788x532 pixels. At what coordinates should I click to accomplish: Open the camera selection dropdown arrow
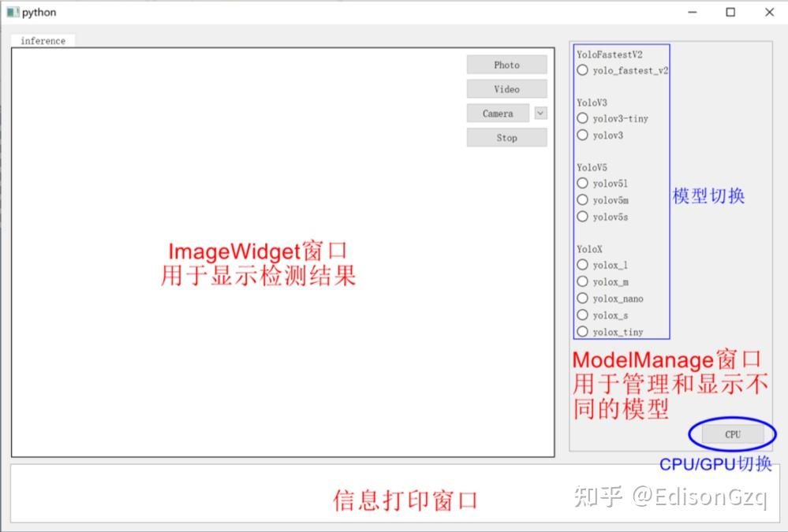pyautogui.click(x=540, y=113)
